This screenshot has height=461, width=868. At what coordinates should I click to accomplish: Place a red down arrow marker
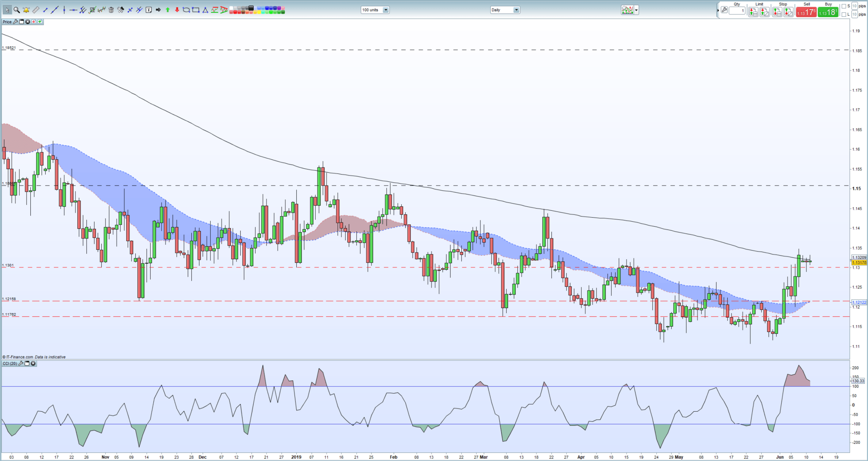(x=177, y=10)
